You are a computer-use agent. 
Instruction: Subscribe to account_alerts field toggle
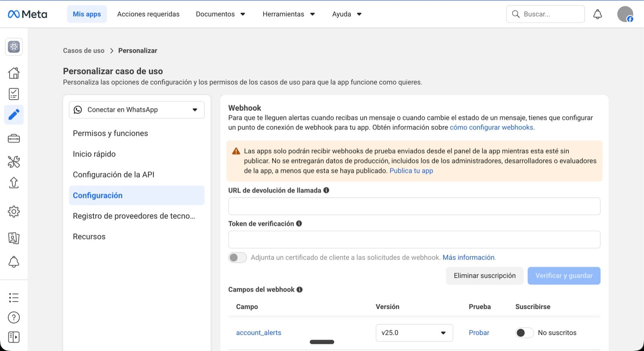524,333
